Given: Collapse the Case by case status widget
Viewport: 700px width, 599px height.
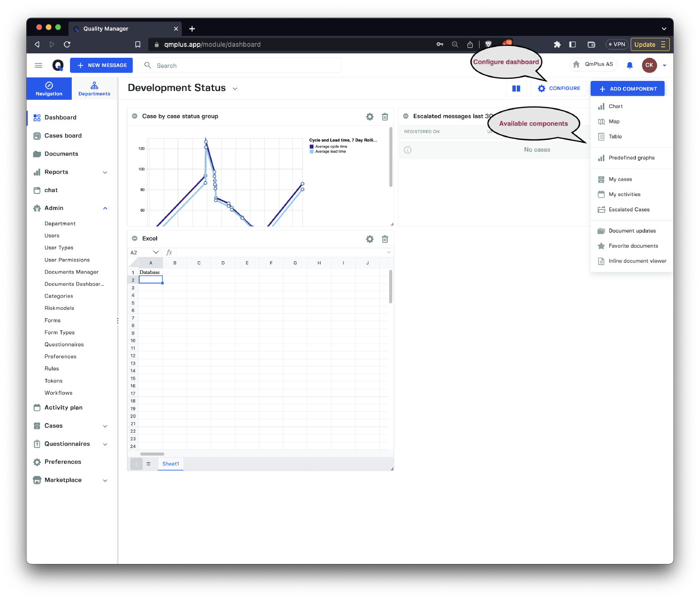Looking at the screenshot, I should (135, 116).
